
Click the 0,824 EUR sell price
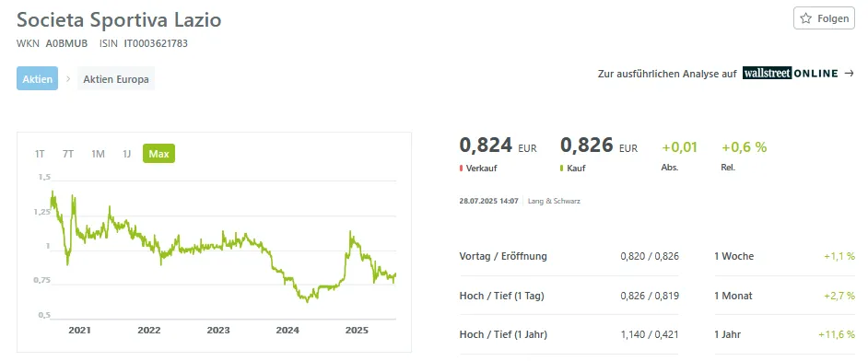pyautogui.click(x=499, y=146)
